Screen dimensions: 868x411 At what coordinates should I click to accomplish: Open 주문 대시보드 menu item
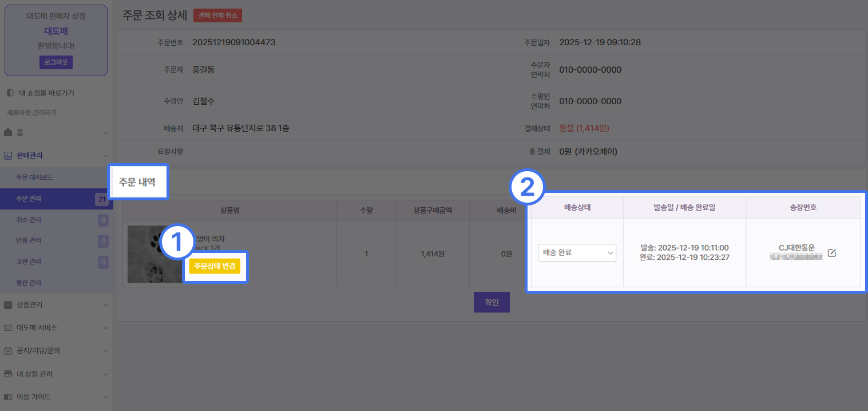(x=34, y=177)
